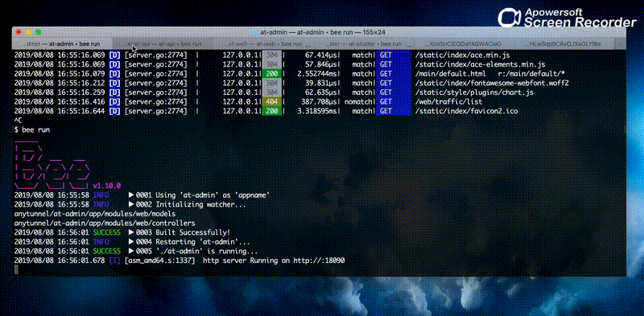This screenshot has width=644, height=316.
Task: Select the at-web bee run tab
Action: tap(263, 43)
